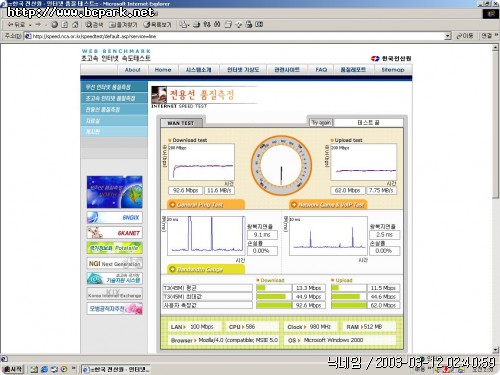The image size is (500, 375).
Task: Click the Download test graph
Action: pyautogui.click(x=201, y=162)
